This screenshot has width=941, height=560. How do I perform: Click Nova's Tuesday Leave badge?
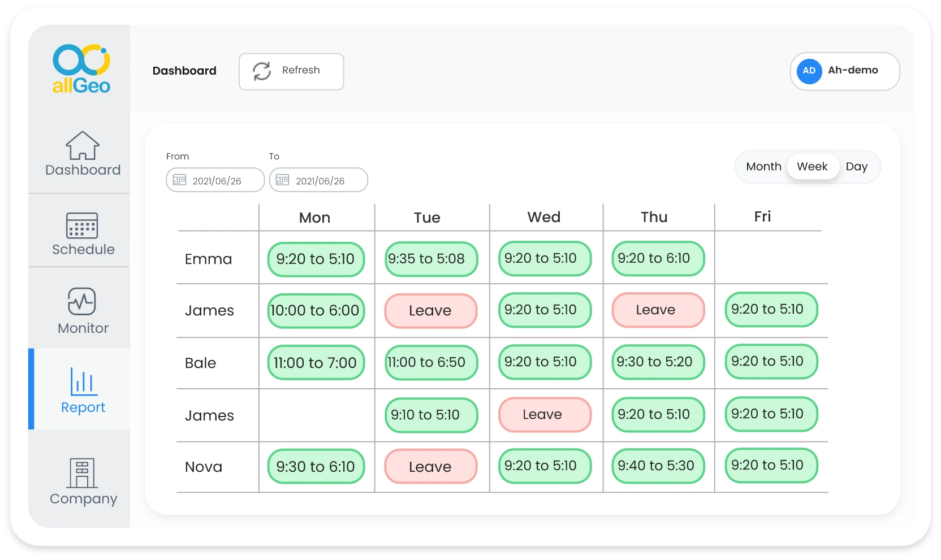point(430,467)
